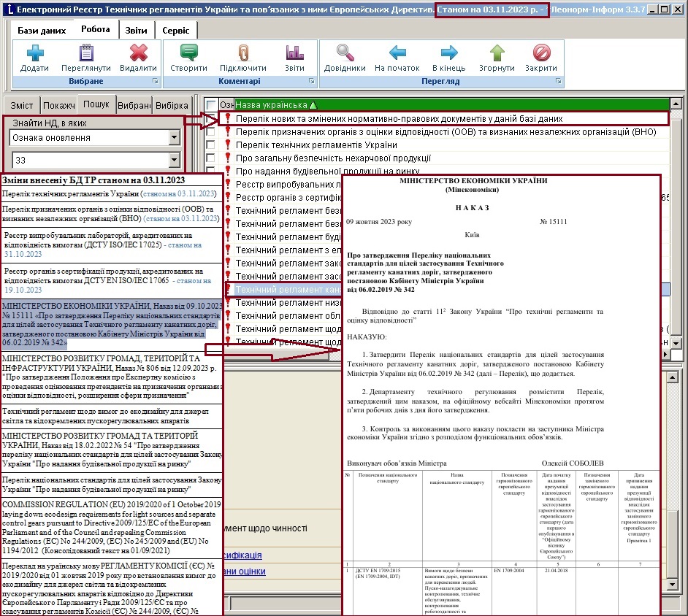Click the Переглянути notepad icon

point(86,53)
